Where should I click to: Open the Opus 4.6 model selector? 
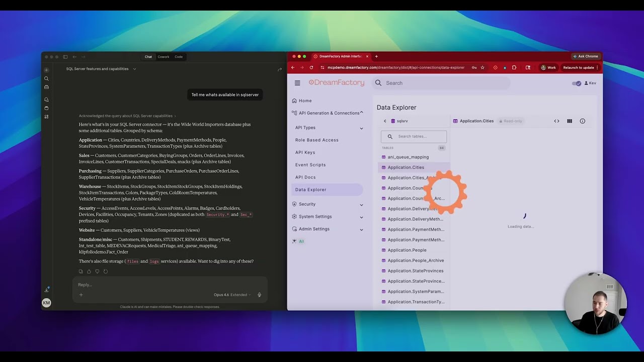[x=232, y=295]
